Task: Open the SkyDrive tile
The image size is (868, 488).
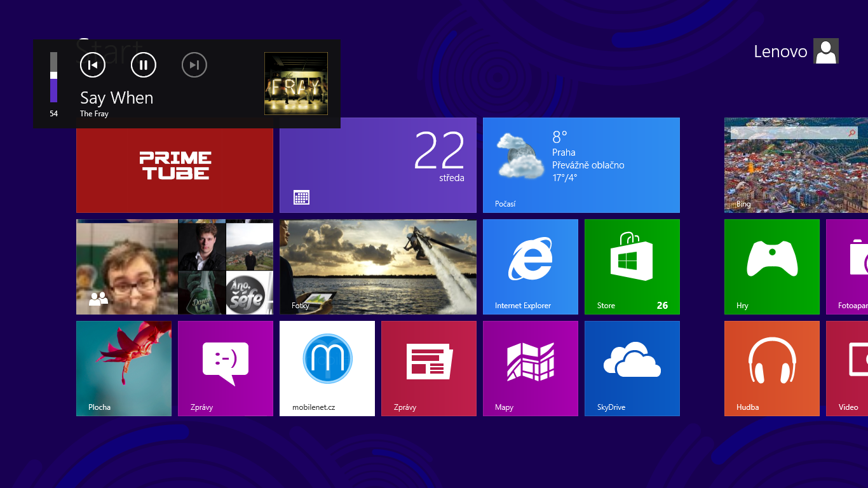Action: [632, 369]
